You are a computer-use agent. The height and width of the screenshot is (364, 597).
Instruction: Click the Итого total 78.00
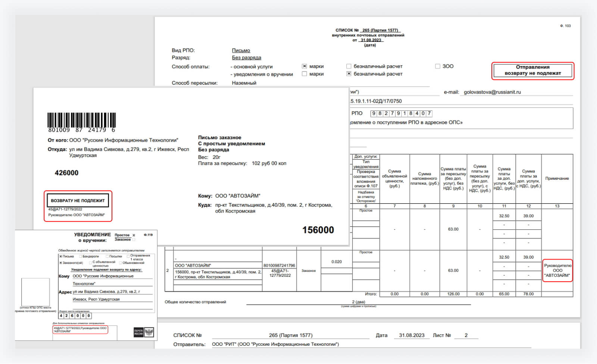click(x=528, y=294)
